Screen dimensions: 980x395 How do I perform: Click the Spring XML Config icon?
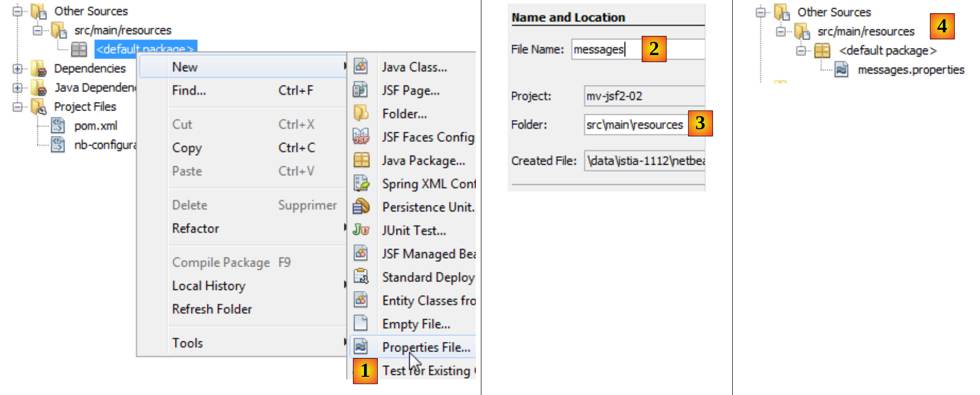tap(361, 183)
